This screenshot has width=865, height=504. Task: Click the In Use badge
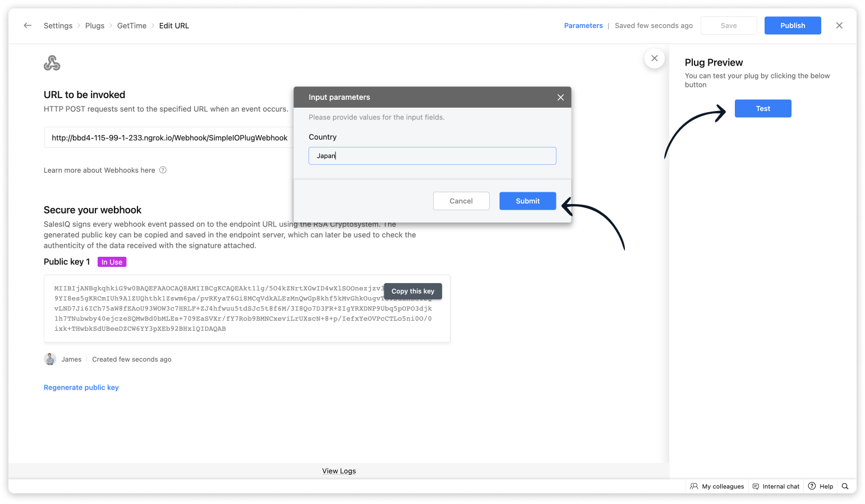point(112,262)
